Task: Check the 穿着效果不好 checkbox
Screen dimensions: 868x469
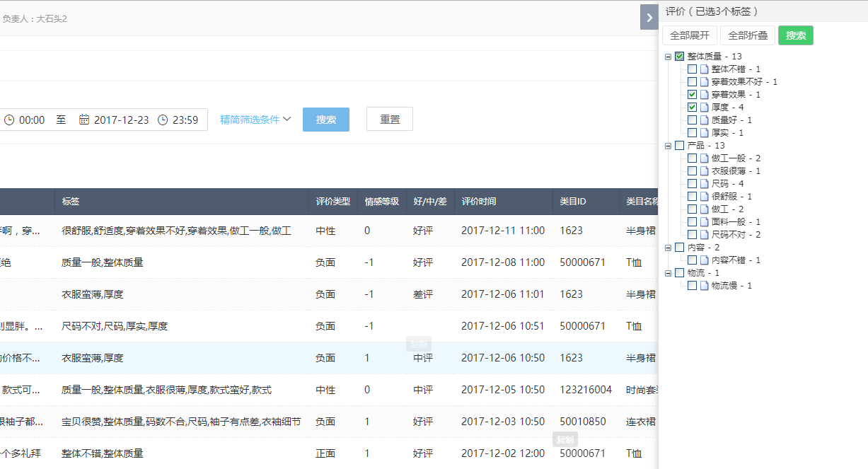Action: 692,82
